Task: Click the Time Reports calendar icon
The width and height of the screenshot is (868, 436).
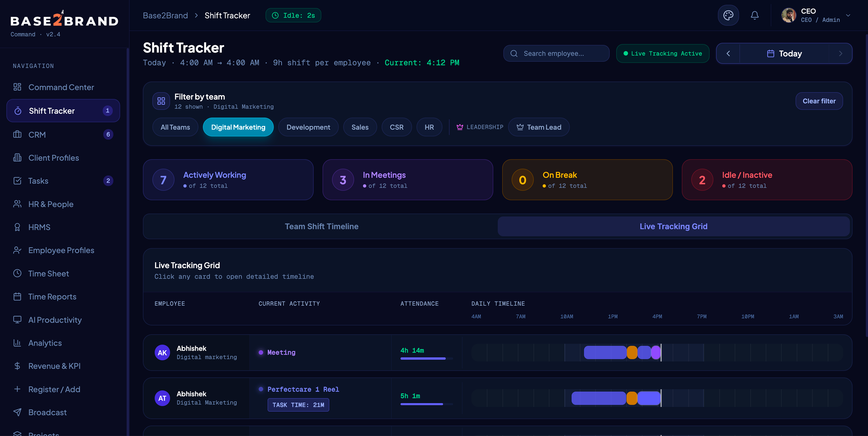Action: (x=17, y=297)
